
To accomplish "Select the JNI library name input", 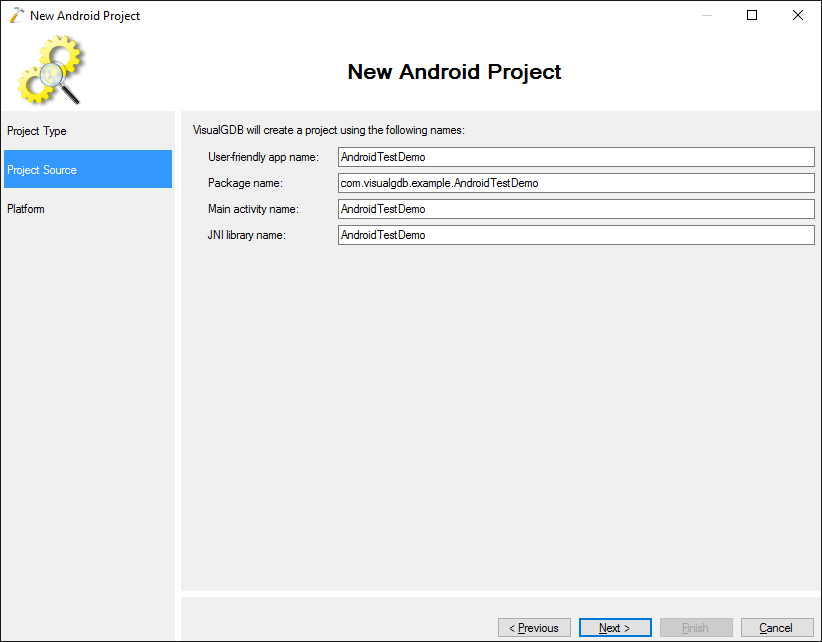I will (576, 235).
